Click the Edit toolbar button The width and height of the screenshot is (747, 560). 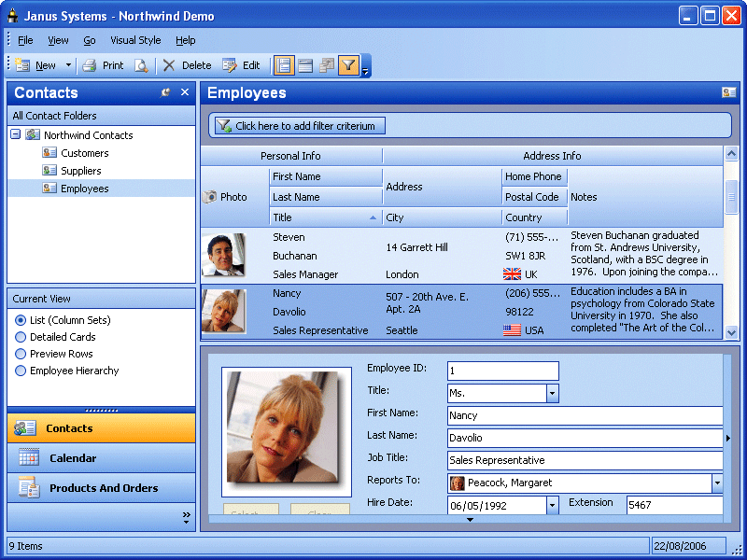pos(242,65)
